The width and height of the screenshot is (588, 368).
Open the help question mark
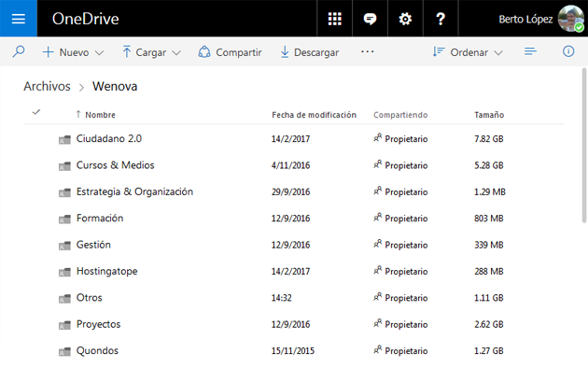[x=441, y=19]
